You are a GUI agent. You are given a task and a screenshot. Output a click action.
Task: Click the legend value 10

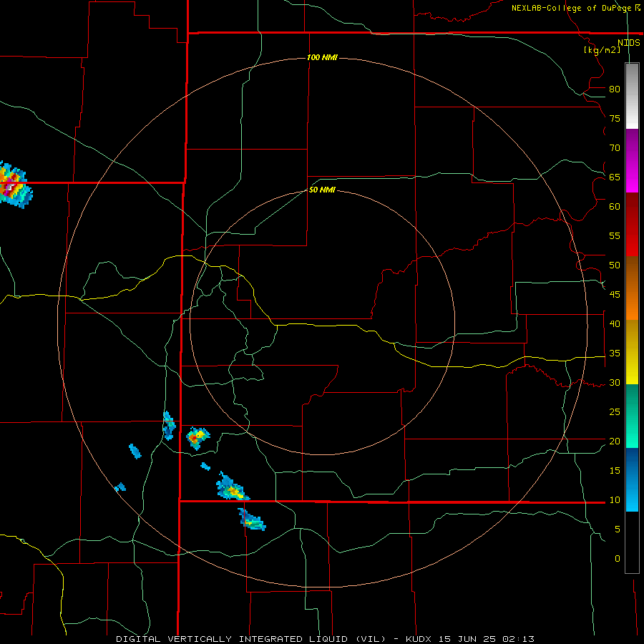pyautogui.click(x=615, y=500)
